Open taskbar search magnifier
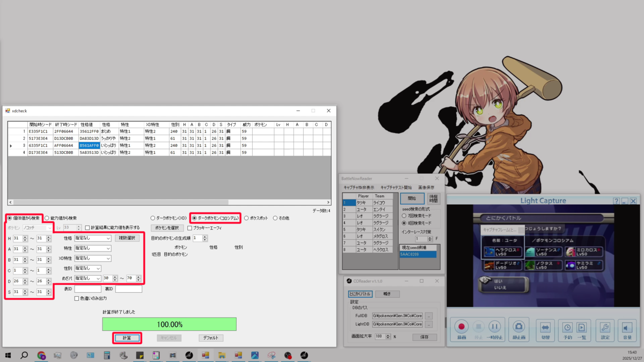 tap(24, 355)
